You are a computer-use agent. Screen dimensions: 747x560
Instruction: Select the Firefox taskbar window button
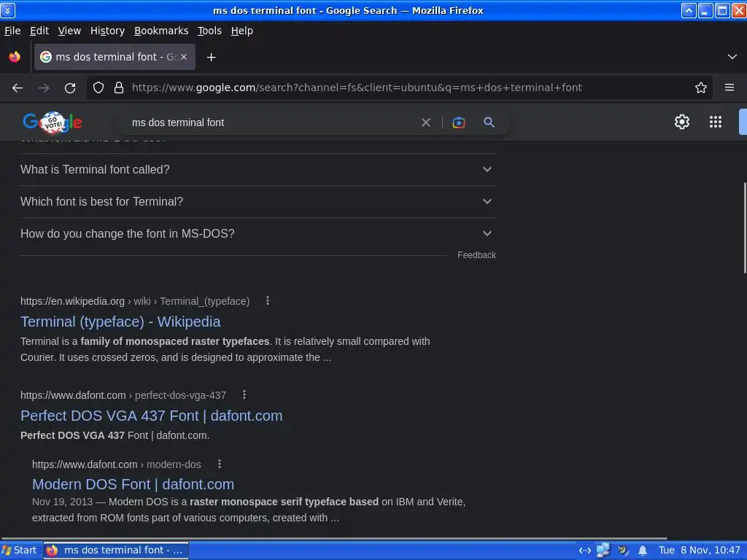(116, 550)
